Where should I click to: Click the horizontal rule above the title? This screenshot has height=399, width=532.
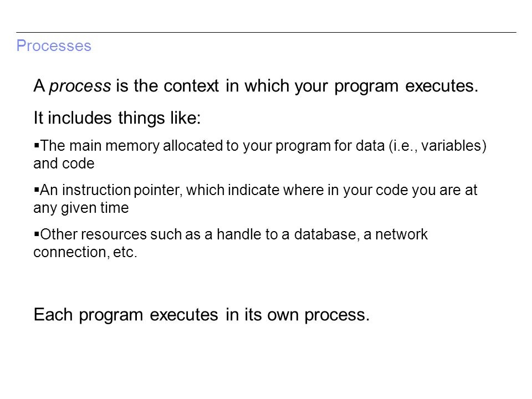[x=266, y=33]
